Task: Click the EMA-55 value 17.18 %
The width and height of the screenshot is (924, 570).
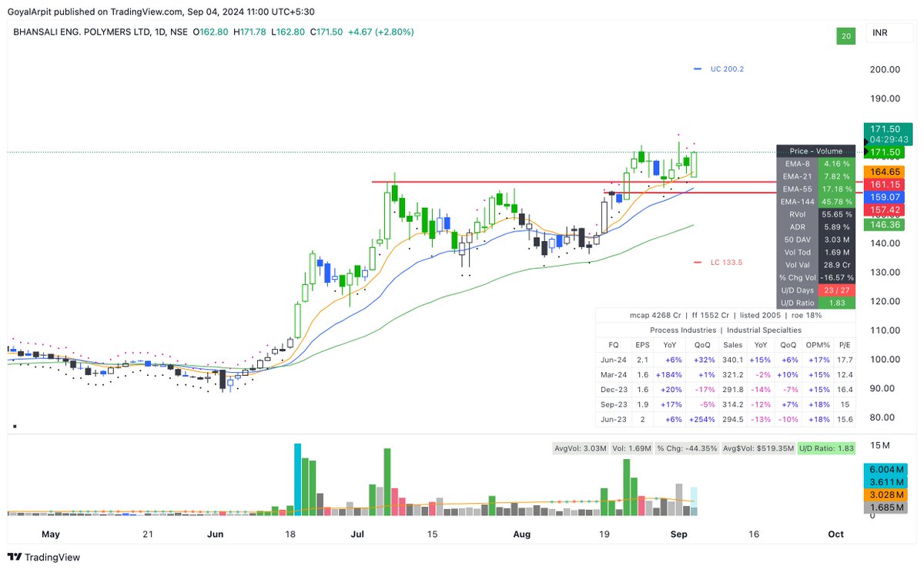Action: pyautogui.click(x=835, y=189)
